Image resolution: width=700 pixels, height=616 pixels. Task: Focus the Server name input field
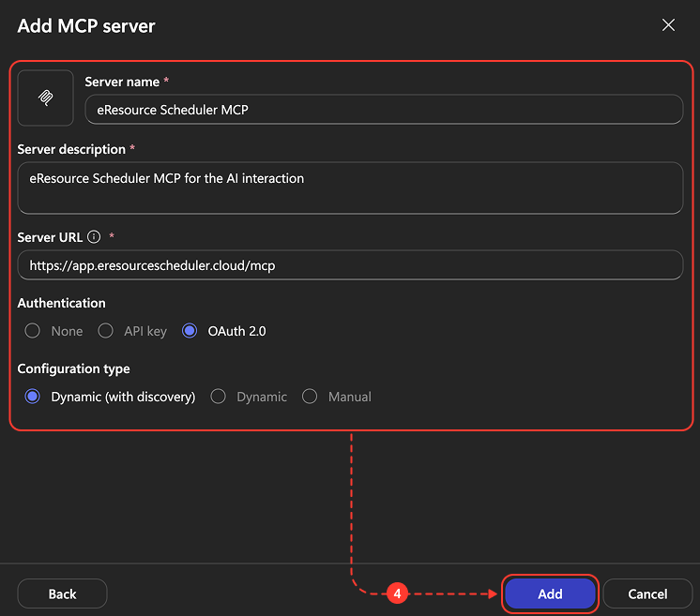click(384, 110)
